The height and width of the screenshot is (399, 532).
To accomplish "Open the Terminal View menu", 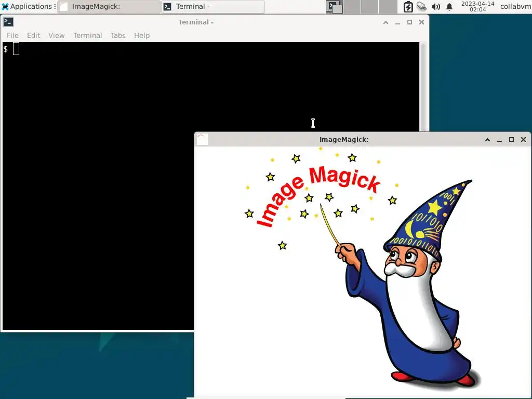I will pyautogui.click(x=56, y=35).
